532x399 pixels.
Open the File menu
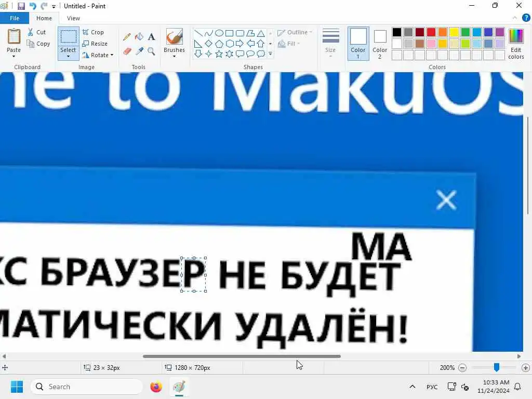[x=14, y=18]
